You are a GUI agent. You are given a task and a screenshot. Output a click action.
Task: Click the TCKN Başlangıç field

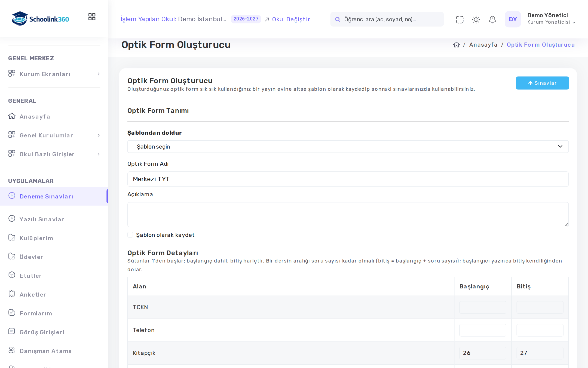483,307
